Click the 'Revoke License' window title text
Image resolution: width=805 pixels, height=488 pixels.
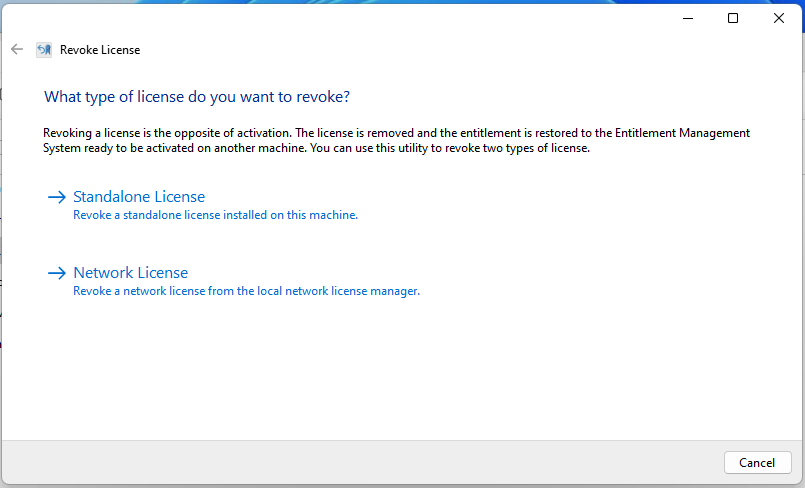click(x=100, y=49)
